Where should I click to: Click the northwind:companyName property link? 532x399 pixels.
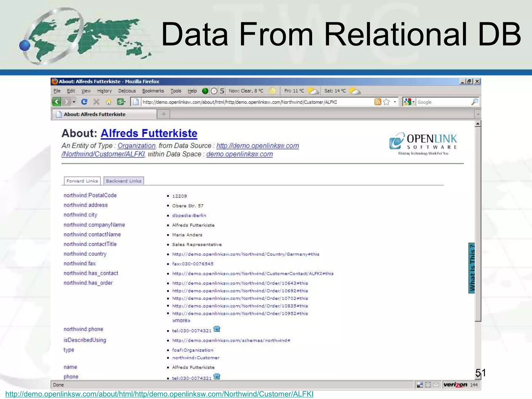(94, 225)
